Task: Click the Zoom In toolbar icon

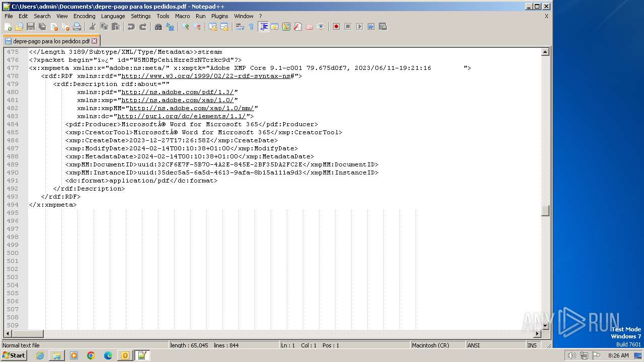Action: 186,27
